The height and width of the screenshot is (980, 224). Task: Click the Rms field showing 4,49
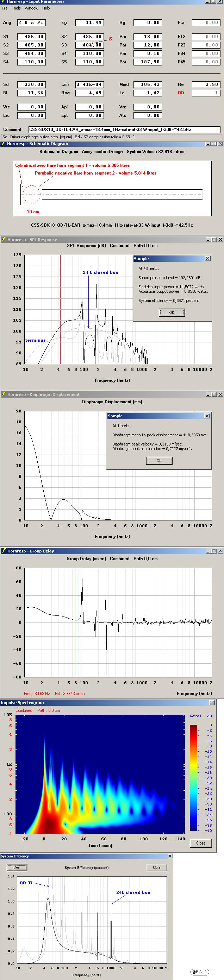(x=89, y=93)
